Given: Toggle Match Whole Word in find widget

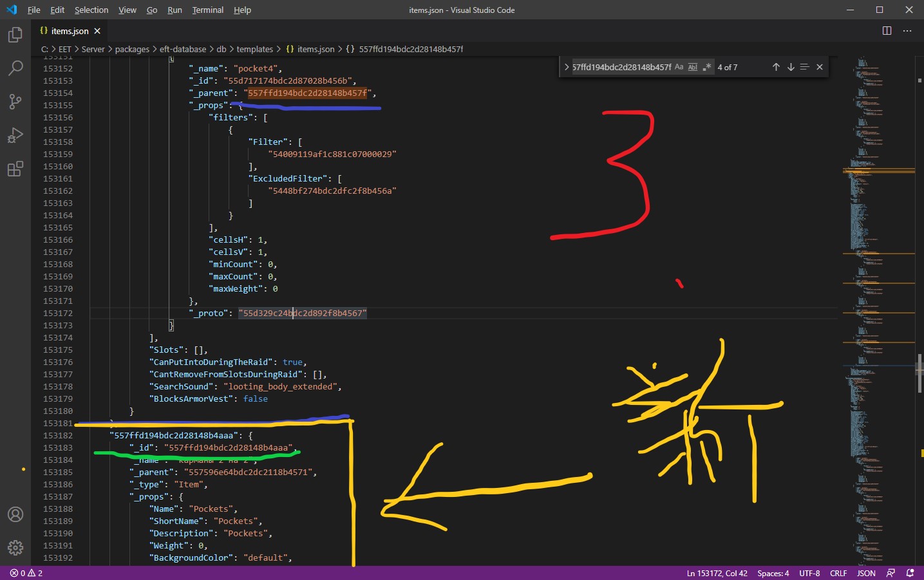Looking at the screenshot, I should (693, 67).
